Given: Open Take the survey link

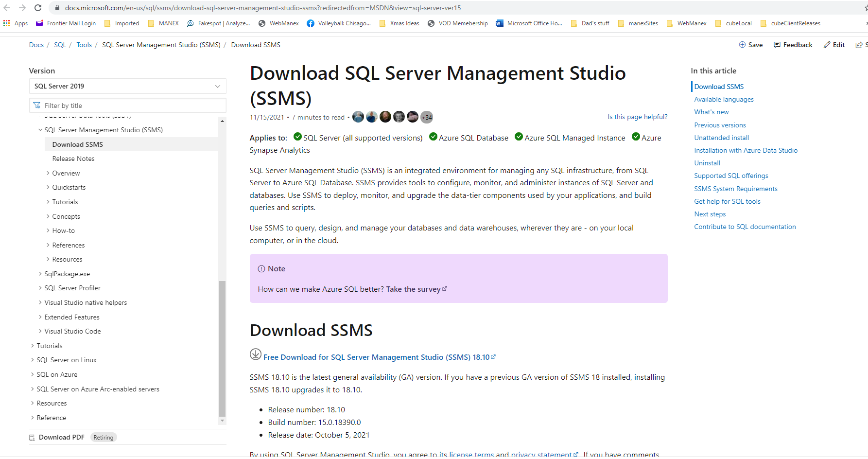Looking at the screenshot, I should pos(416,289).
